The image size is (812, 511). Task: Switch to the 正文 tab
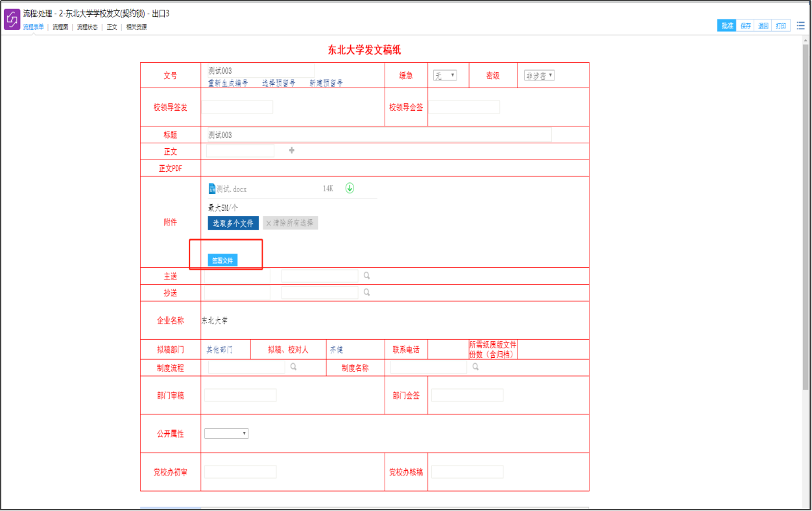[112, 27]
